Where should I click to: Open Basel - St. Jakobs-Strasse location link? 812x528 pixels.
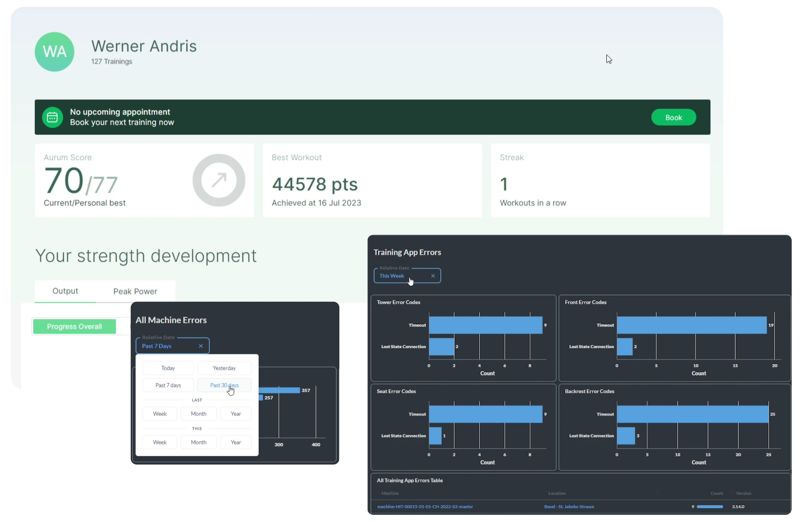(x=569, y=506)
